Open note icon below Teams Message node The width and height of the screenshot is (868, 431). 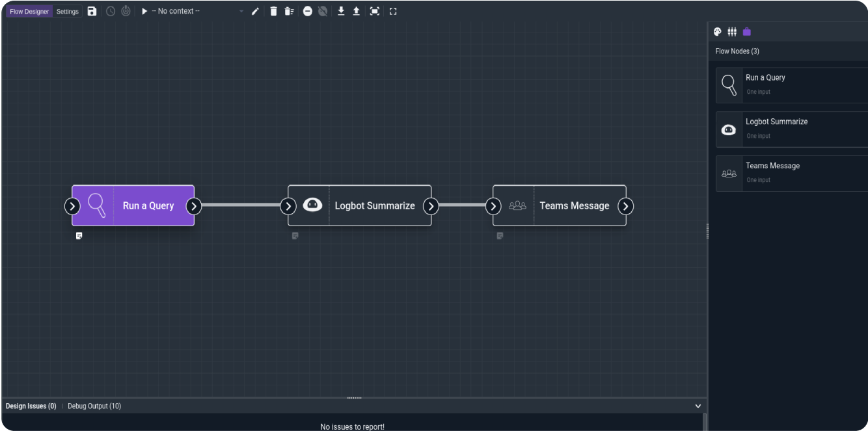pos(500,236)
